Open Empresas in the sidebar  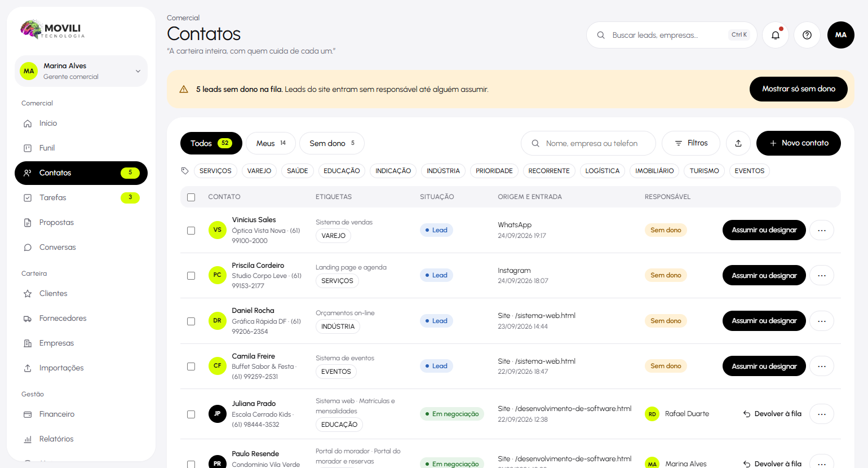(x=81, y=343)
